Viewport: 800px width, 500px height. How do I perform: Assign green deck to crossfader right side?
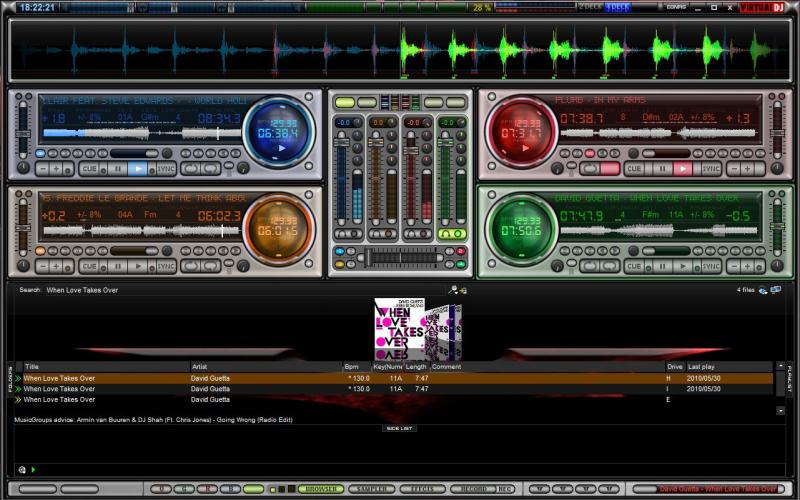pos(460,264)
